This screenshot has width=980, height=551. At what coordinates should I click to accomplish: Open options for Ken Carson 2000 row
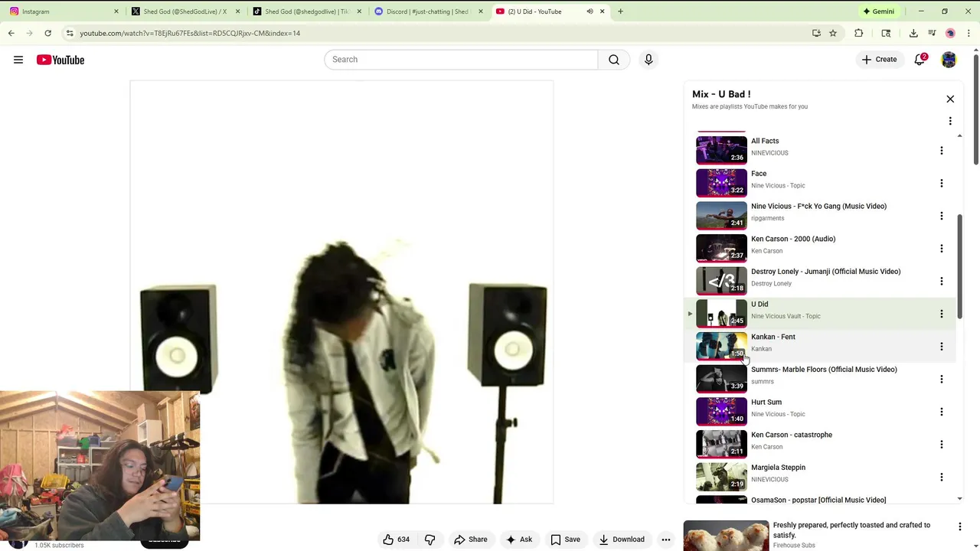click(942, 249)
